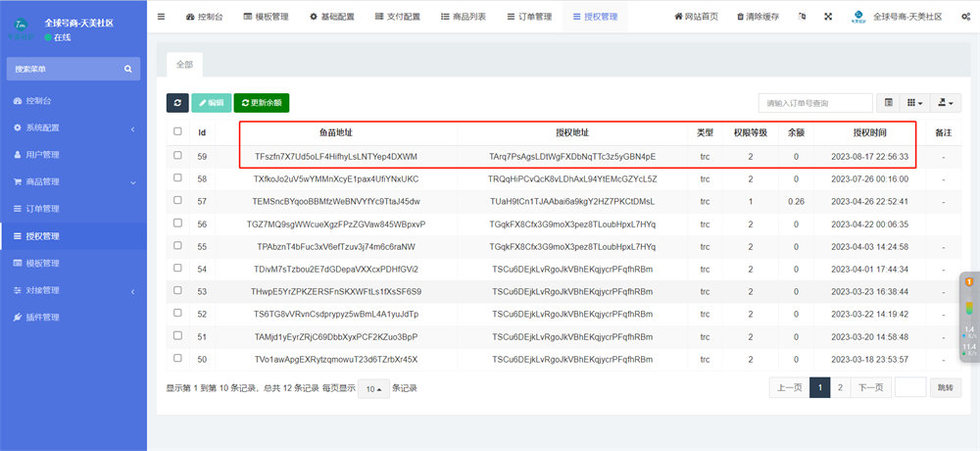Viewport: 980px width, 451px height.
Task: Click the dark refresh table icon button
Action: [176, 103]
